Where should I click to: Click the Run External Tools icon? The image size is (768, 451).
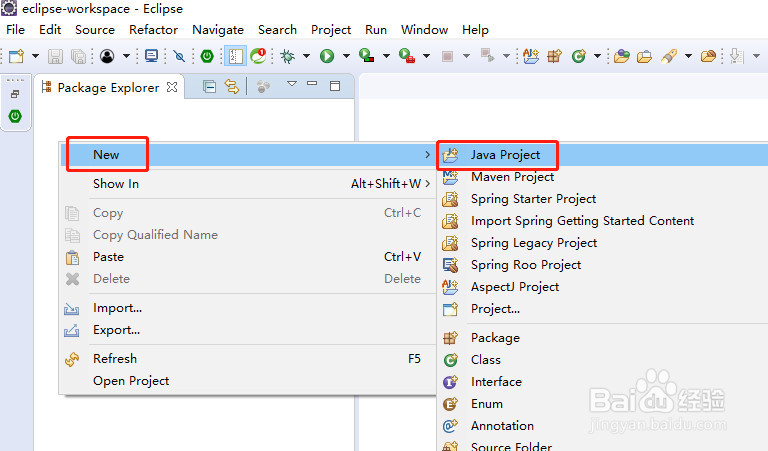click(x=407, y=55)
